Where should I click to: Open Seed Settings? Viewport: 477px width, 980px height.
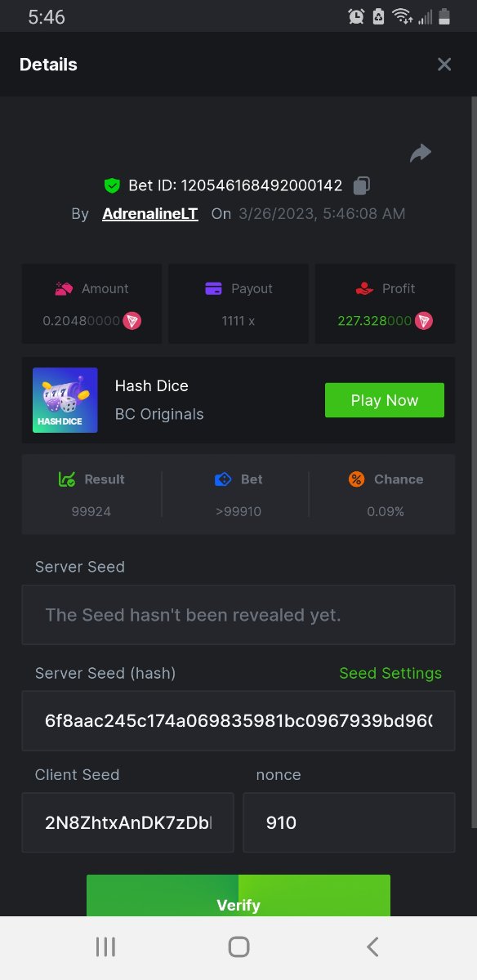(390, 673)
